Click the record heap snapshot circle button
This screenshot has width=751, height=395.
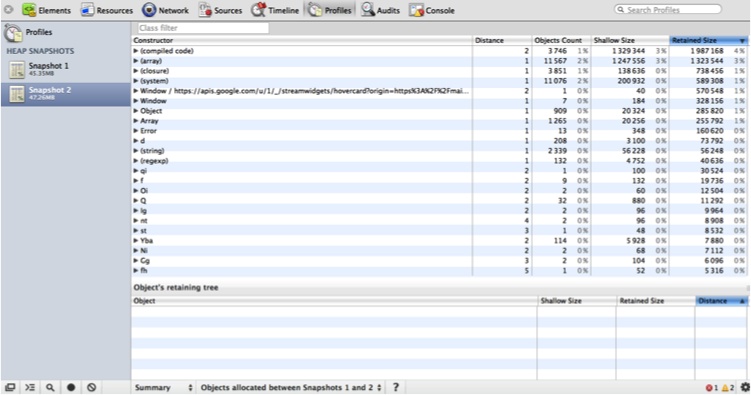71,387
